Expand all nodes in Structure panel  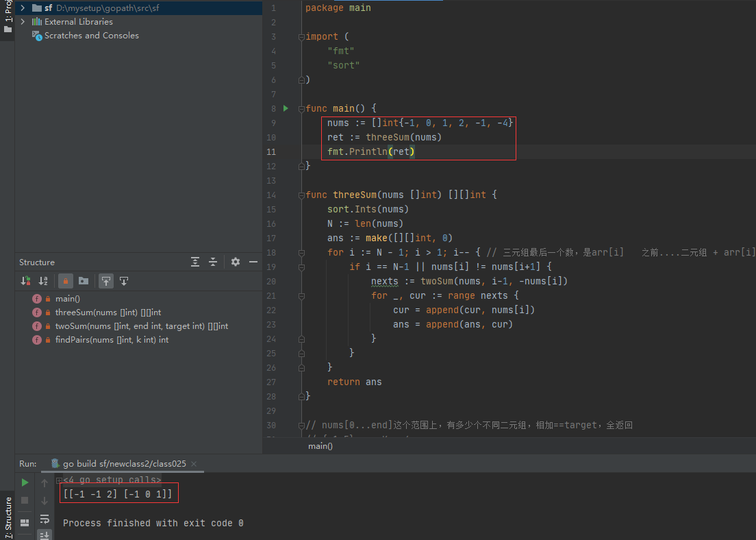(x=195, y=262)
